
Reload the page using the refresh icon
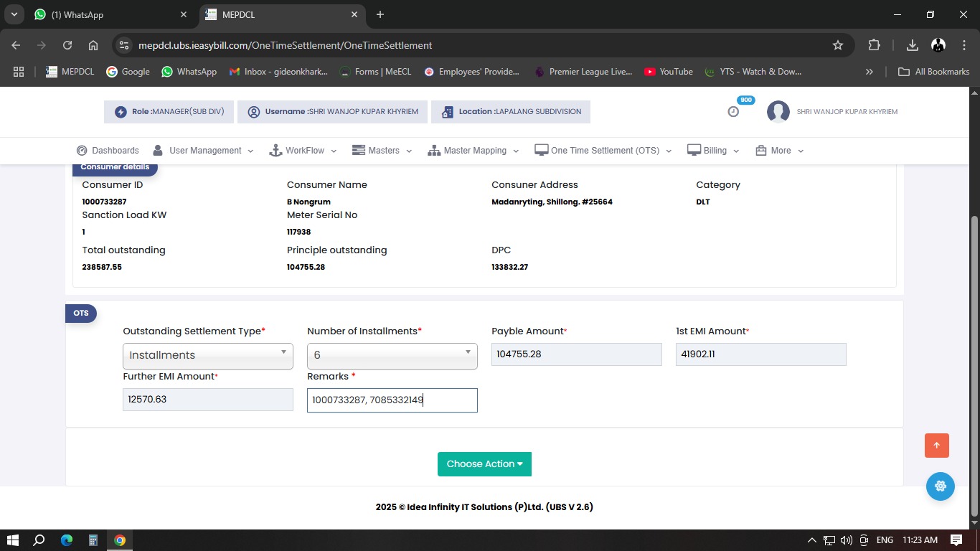point(67,45)
